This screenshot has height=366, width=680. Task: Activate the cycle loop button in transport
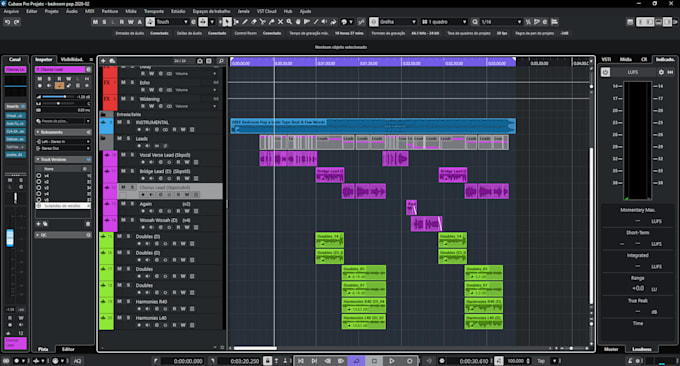coord(356,361)
